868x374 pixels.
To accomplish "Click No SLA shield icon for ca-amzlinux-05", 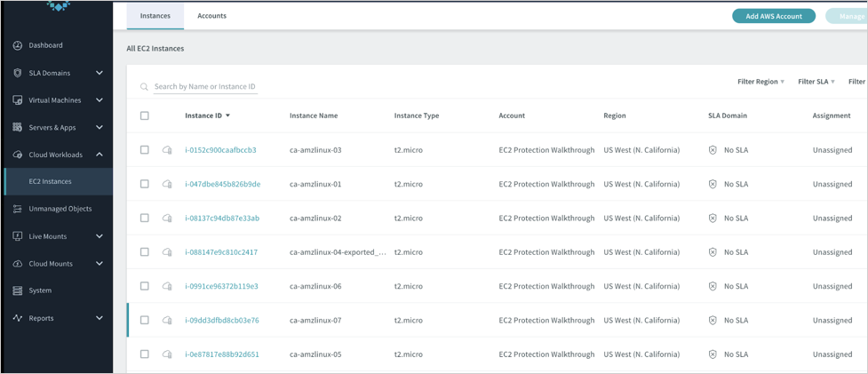I will [713, 354].
